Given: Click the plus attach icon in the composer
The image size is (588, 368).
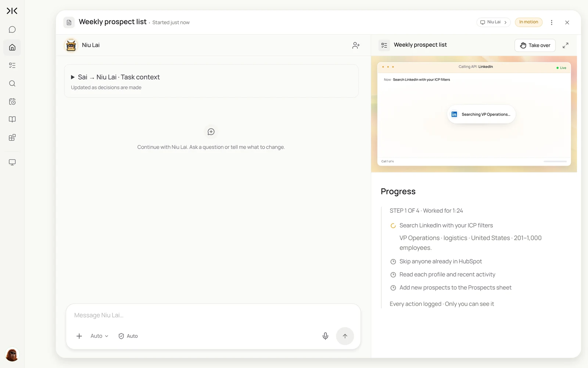Looking at the screenshot, I should [x=79, y=336].
